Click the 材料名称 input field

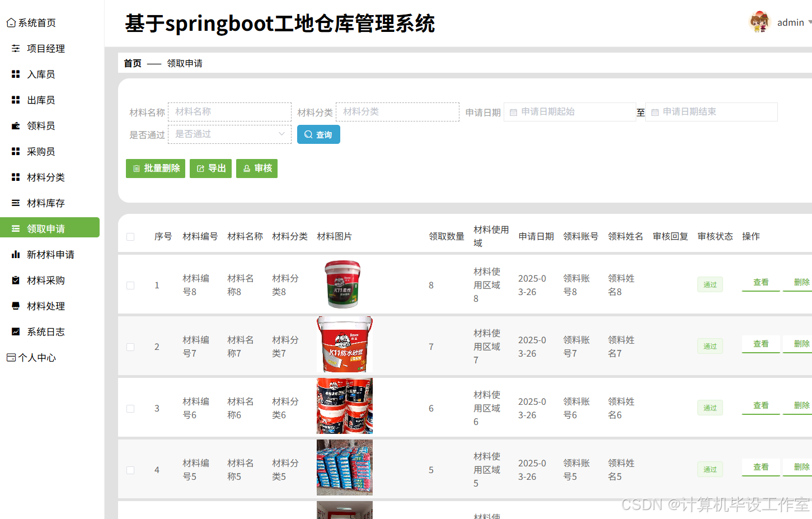[229, 112]
